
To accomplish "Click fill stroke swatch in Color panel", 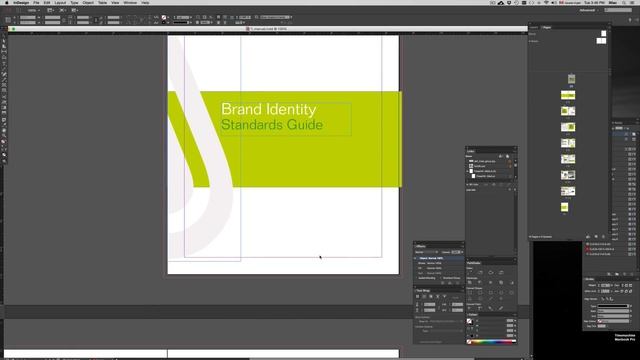I will coord(469,321).
